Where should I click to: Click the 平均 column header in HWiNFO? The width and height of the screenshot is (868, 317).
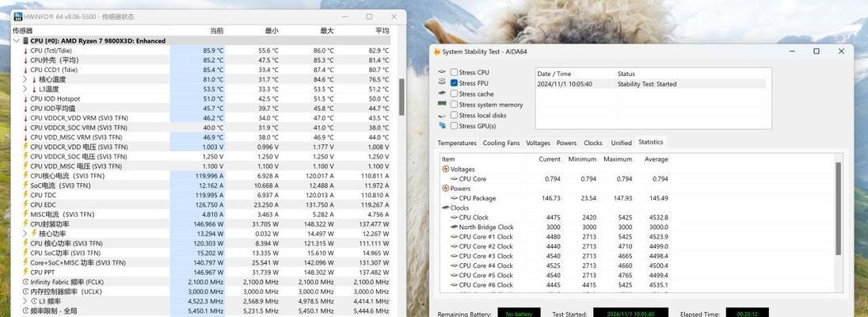click(x=382, y=31)
